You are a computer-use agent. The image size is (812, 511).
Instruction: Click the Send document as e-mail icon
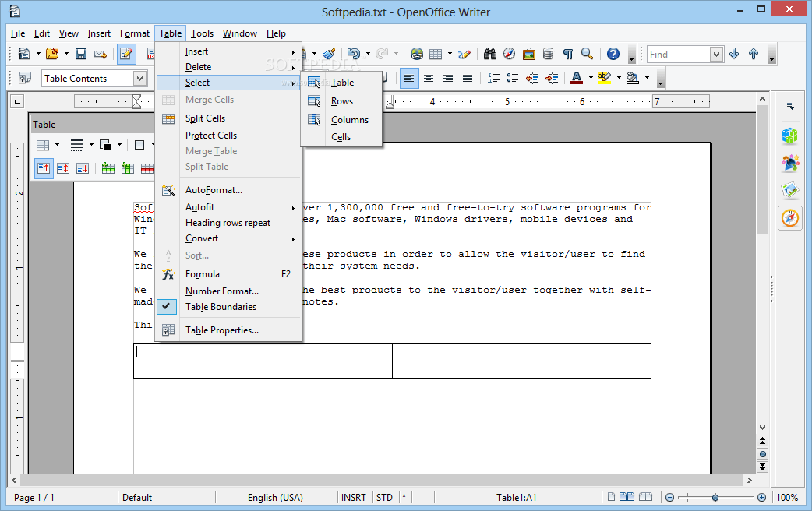pos(101,54)
